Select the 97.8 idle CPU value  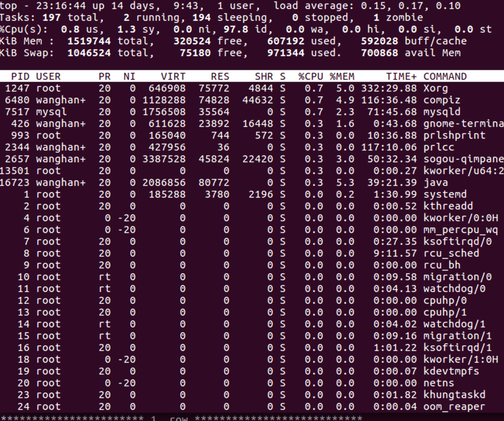click(236, 29)
